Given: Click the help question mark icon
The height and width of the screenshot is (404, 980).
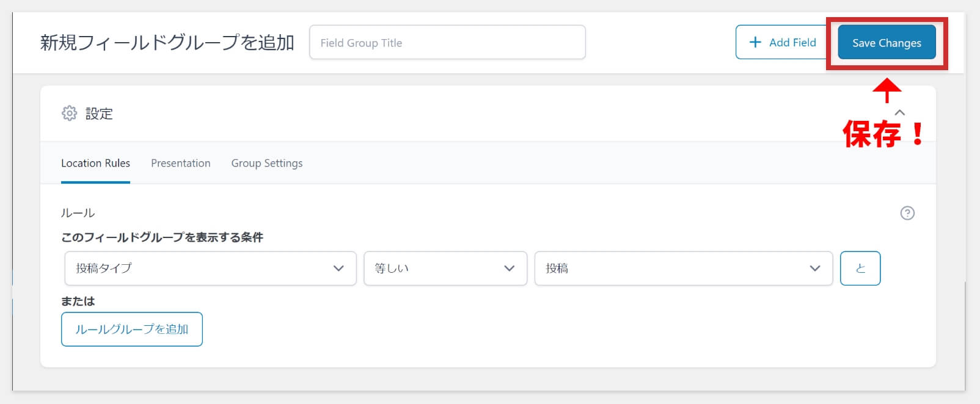Looking at the screenshot, I should pos(907,213).
